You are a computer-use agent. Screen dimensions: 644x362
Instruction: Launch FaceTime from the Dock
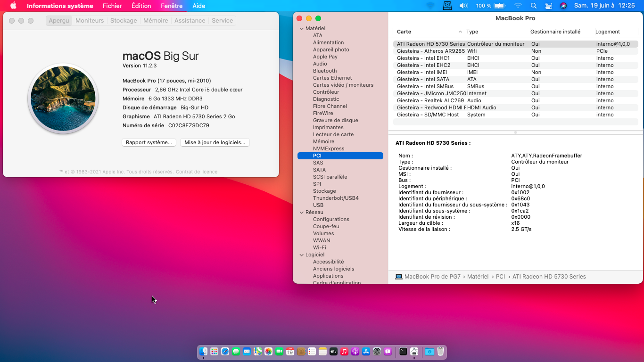[279, 351]
